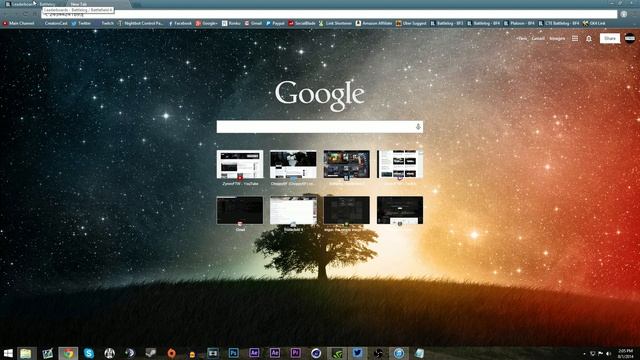The height and width of the screenshot is (360, 640).
Task: Open the Battlelog - BF4 bookmark
Action: pyautogui.click(x=483, y=24)
